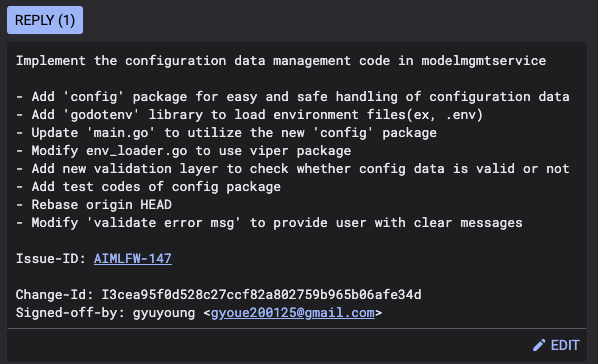Click the commit title line starting with Implement

[x=281, y=61]
